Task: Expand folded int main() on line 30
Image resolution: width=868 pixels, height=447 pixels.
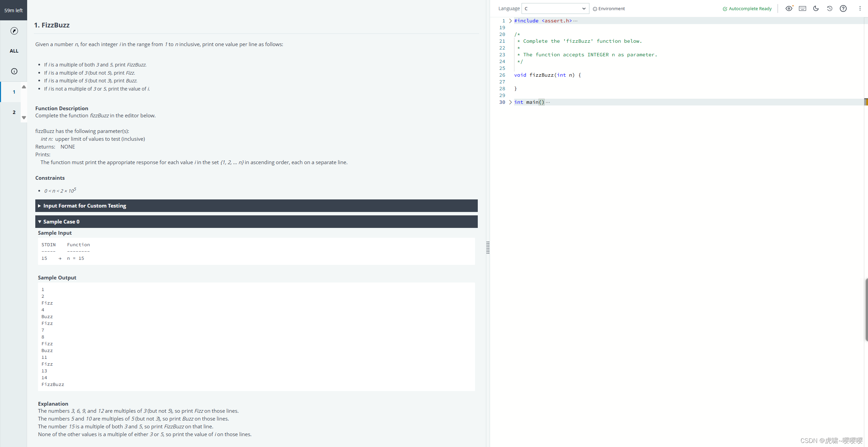Action: click(x=510, y=102)
